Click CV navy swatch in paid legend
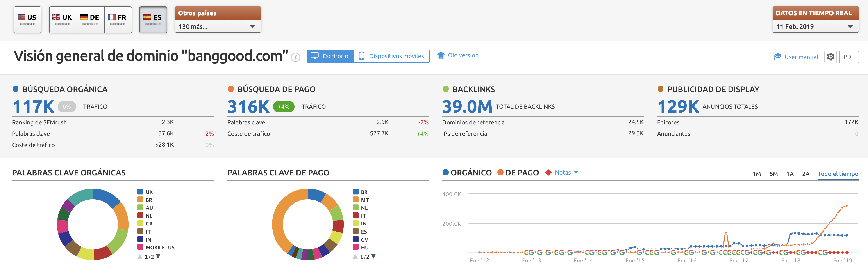Viewport: 868px width, 276px height. point(355,239)
